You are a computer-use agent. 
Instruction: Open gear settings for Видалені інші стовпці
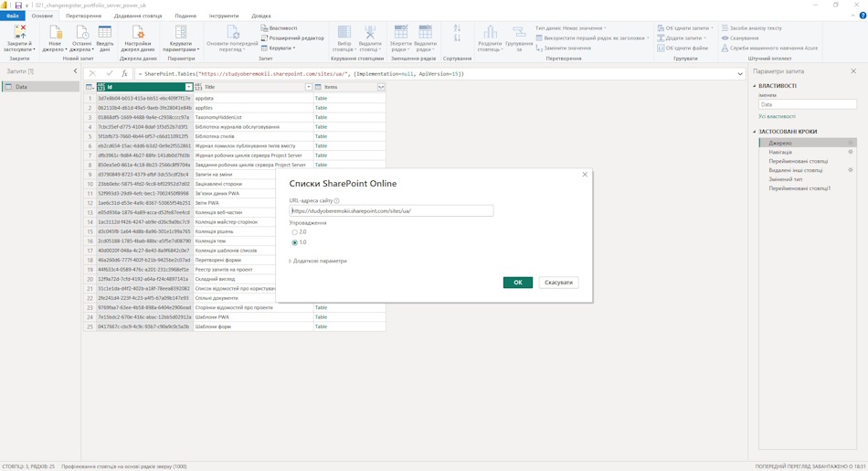point(851,170)
